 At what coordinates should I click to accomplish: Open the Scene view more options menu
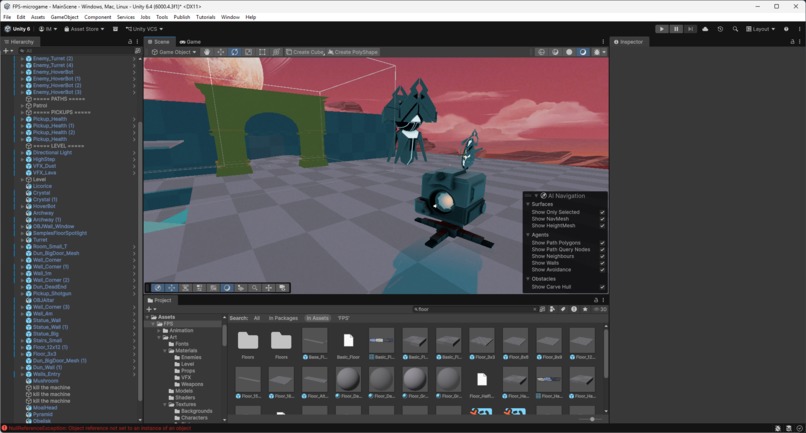tap(603, 42)
